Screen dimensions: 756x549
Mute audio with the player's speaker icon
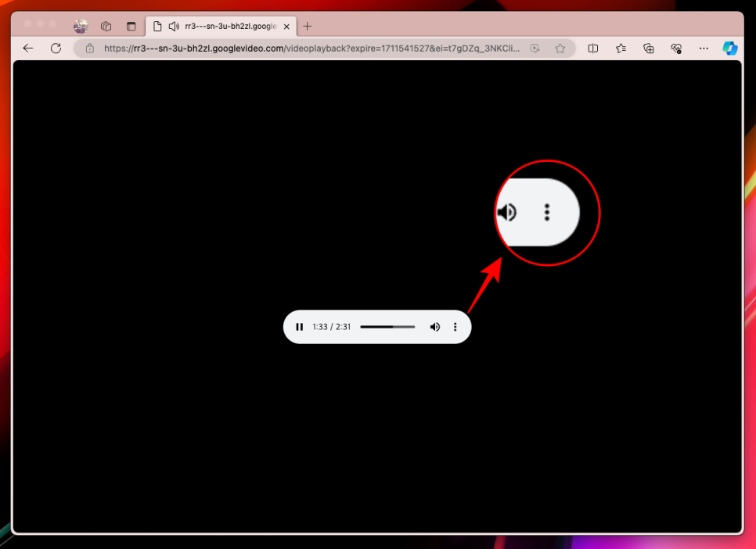pos(434,327)
